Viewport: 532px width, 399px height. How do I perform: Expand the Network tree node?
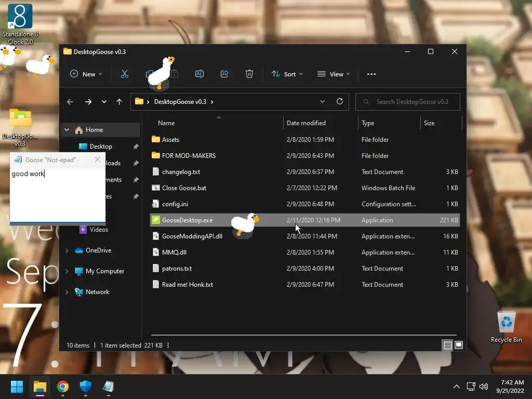[x=67, y=292]
